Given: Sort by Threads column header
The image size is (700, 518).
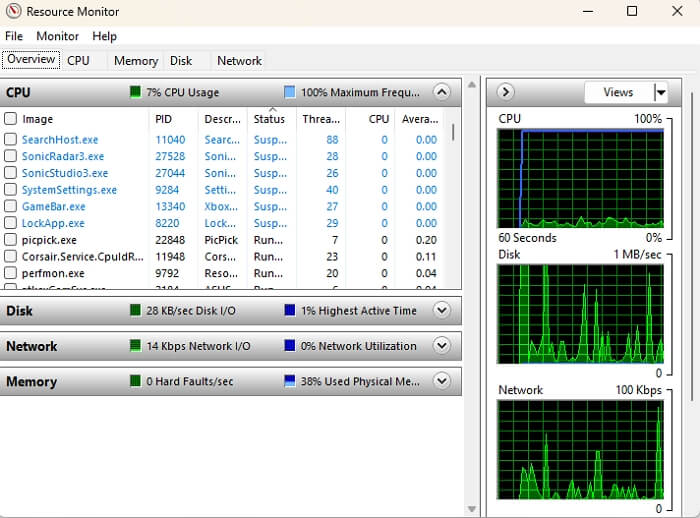Looking at the screenshot, I should (x=321, y=119).
